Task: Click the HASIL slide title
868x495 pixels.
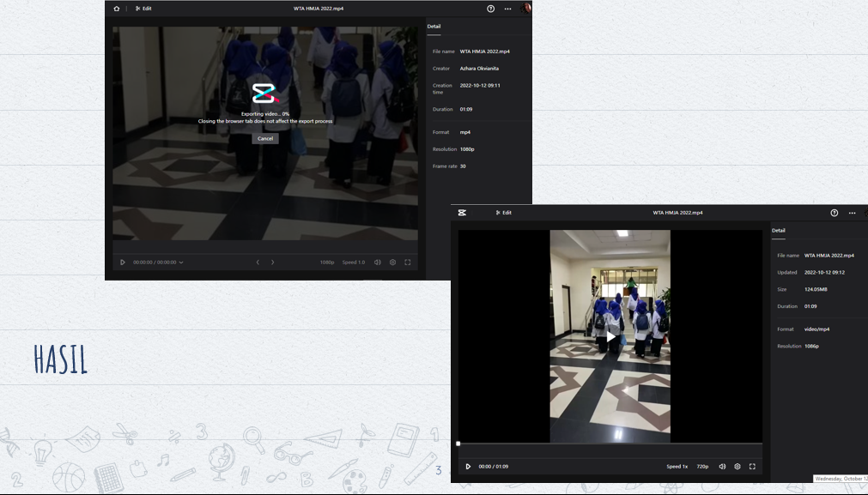Action: click(x=60, y=359)
